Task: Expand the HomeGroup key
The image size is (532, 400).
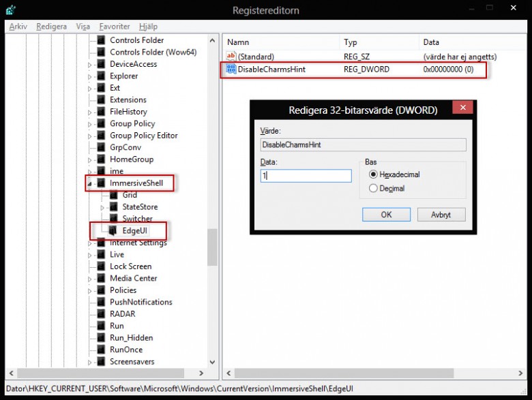Action: tap(89, 160)
